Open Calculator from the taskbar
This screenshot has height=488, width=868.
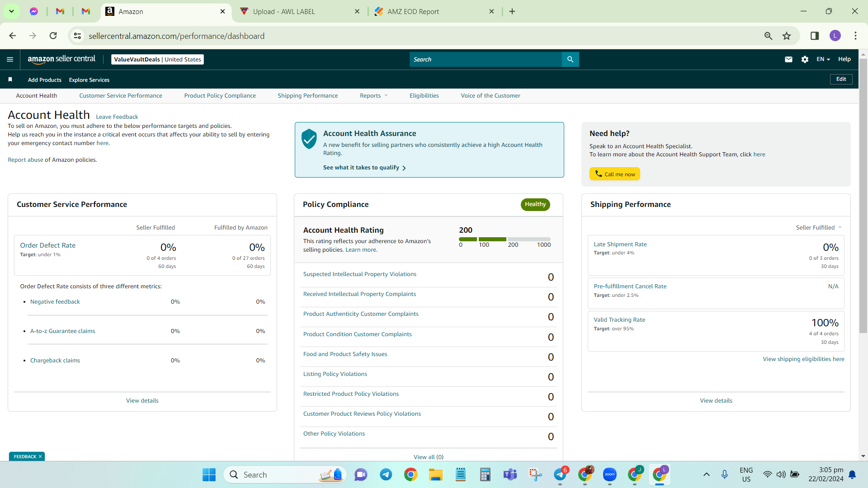click(485, 474)
